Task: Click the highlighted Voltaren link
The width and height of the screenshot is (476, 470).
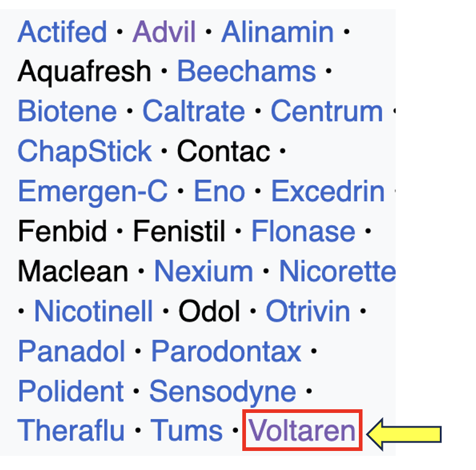Action: click(302, 431)
